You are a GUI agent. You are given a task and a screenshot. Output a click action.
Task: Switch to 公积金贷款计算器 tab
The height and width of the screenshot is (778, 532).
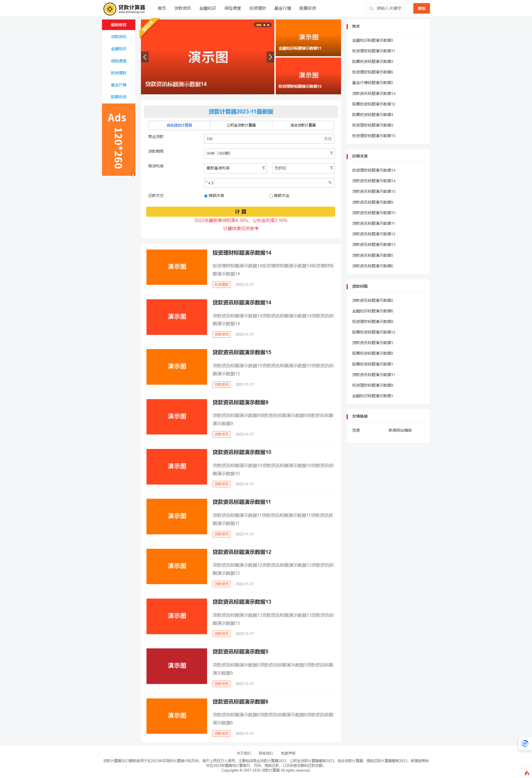241,125
